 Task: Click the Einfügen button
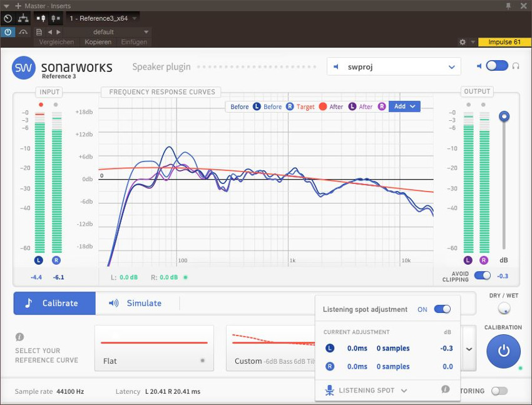tap(134, 42)
